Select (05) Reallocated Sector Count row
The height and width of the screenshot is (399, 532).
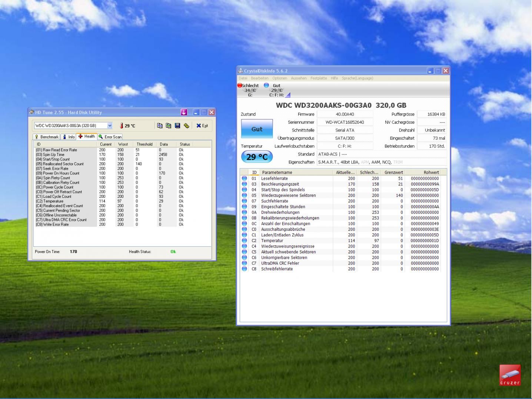pyautogui.click(x=122, y=164)
